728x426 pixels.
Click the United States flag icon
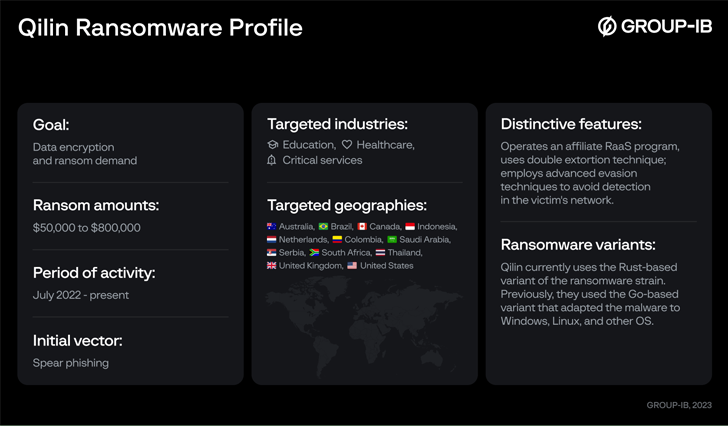[x=352, y=266]
